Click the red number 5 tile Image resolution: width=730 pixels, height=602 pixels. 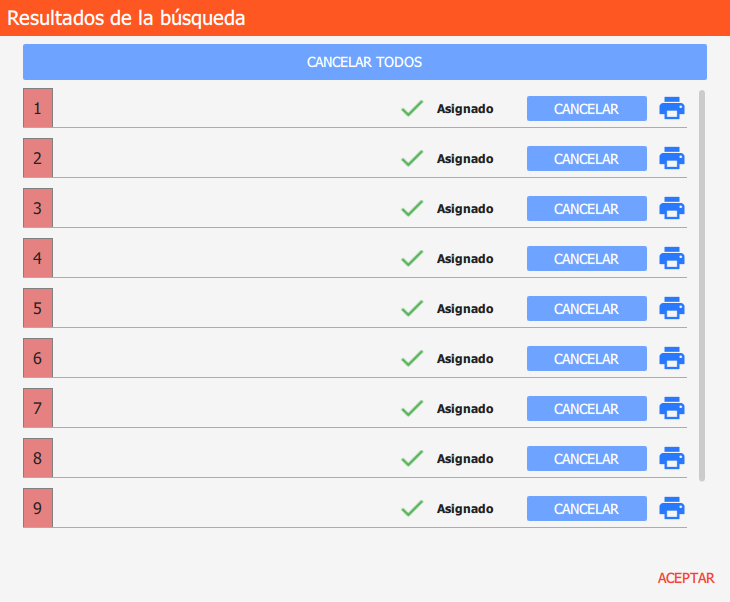[x=38, y=308]
